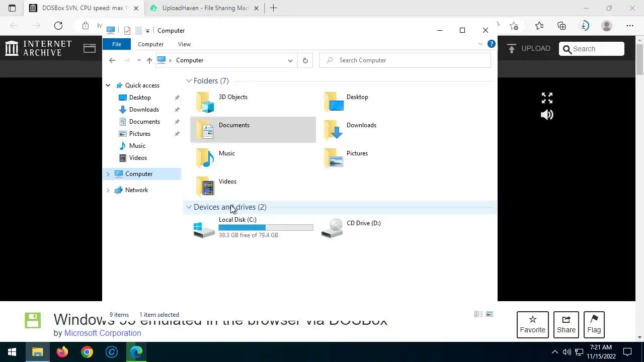Open Edge settings and more menu

(630, 26)
